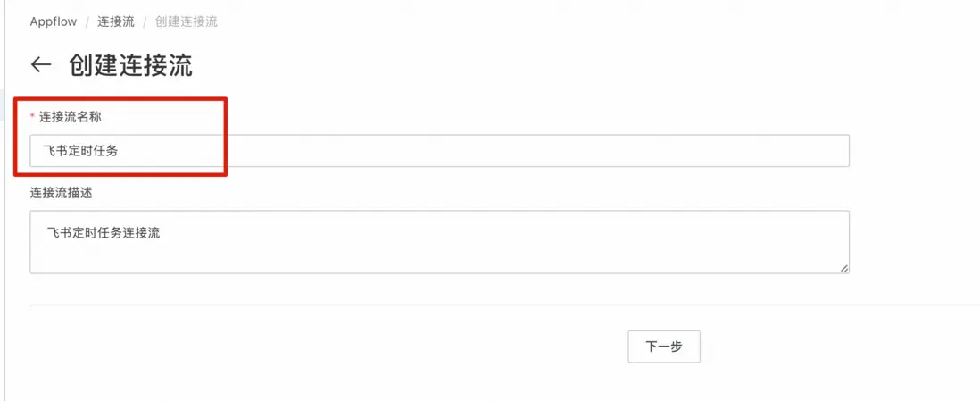Click the red required asterisk
This screenshot has width=980, height=401.
tap(32, 117)
